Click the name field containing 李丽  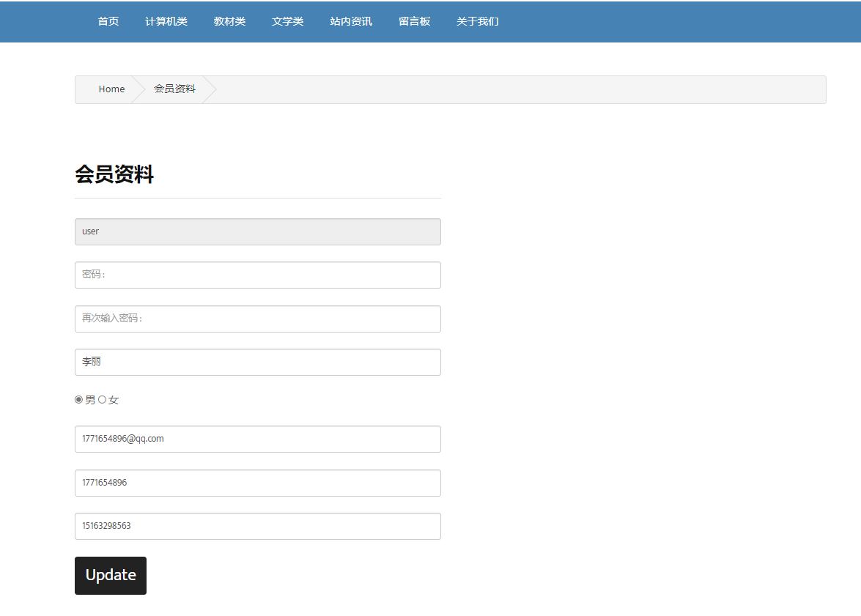pos(257,362)
